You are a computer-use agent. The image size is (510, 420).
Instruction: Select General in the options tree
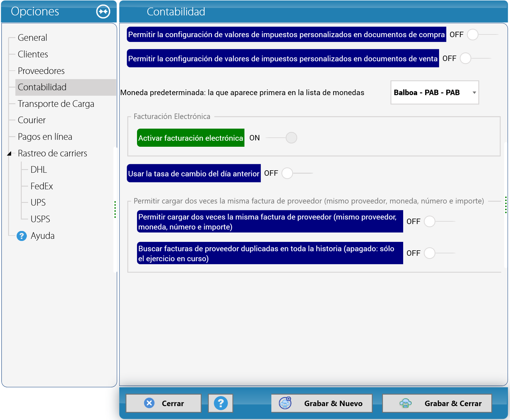(x=32, y=38)
